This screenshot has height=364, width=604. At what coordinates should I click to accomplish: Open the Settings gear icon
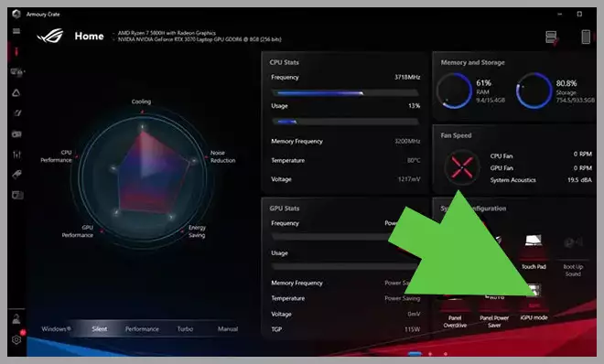16,339
